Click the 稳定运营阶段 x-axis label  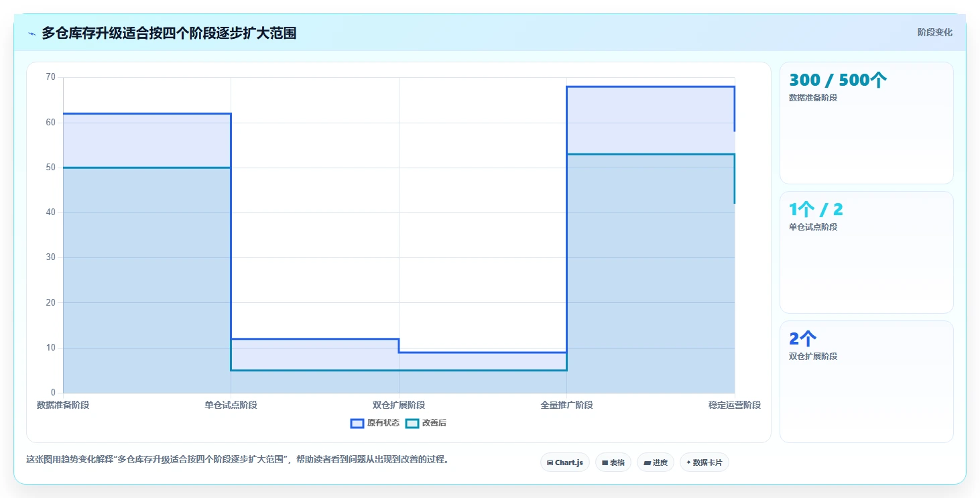click(x=735, y=405)
